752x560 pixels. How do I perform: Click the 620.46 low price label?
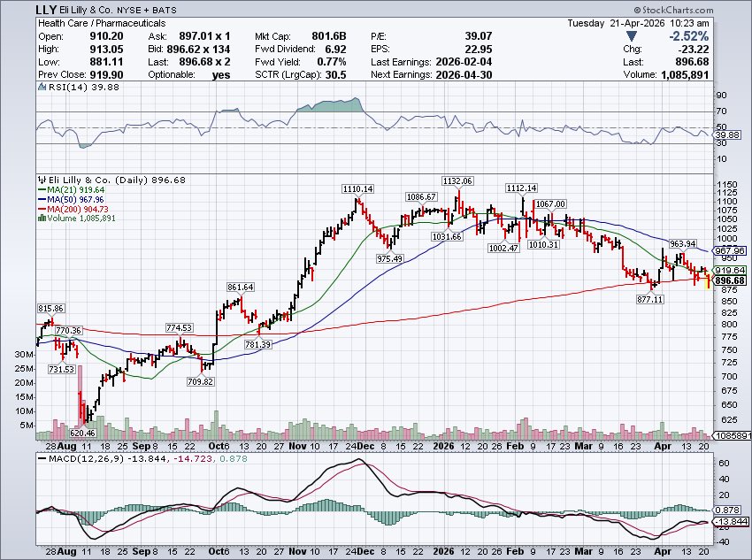point(82,433)
